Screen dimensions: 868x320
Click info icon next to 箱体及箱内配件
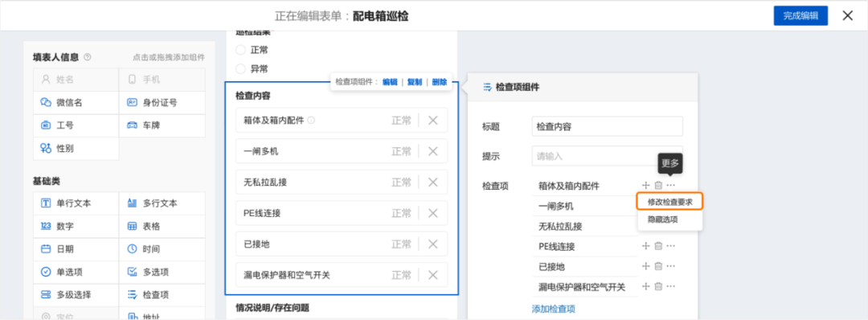[x=311, y=120]
